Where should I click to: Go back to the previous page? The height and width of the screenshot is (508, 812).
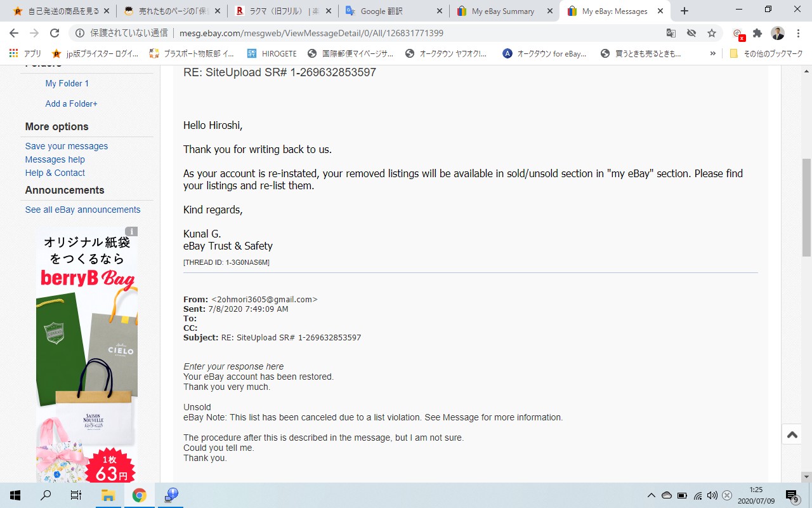[14, 33]
